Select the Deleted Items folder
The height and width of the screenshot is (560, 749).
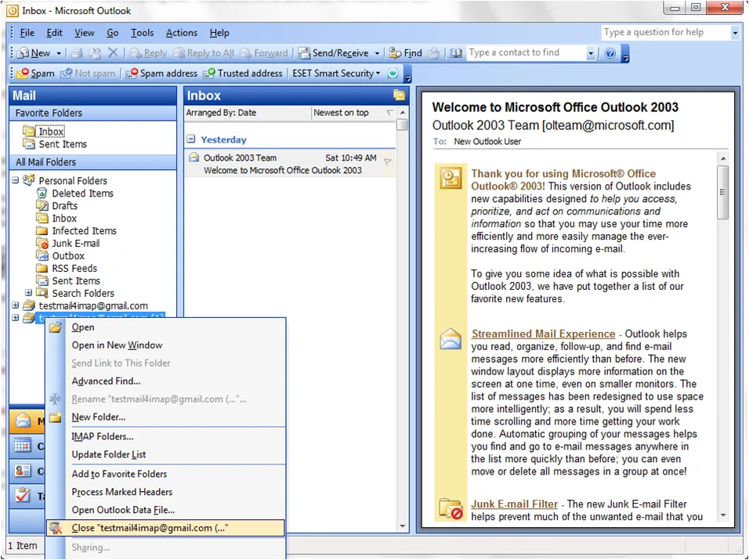click(82, 193)
